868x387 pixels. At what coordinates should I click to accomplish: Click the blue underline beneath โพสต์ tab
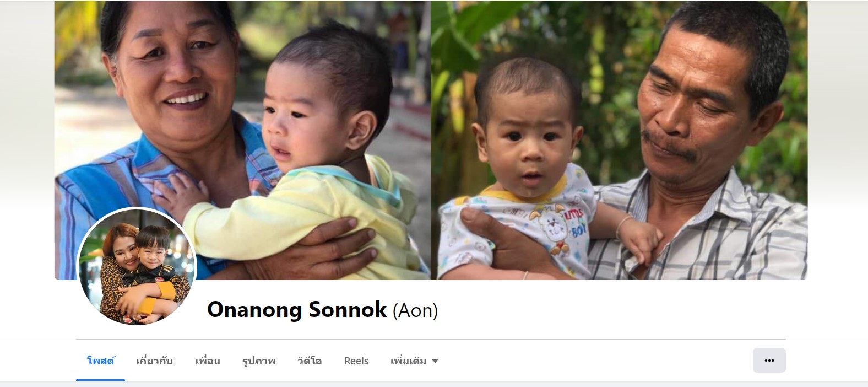(x=100, y=380)
